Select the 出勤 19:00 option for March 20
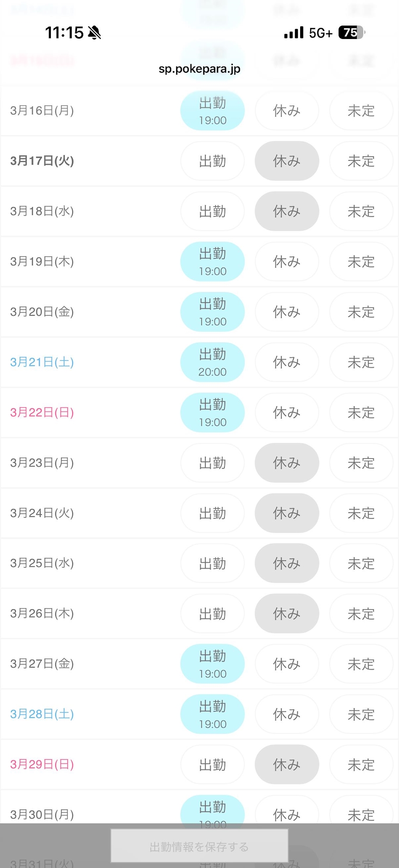This screenshot has width=399, height=868. (212, 312)
